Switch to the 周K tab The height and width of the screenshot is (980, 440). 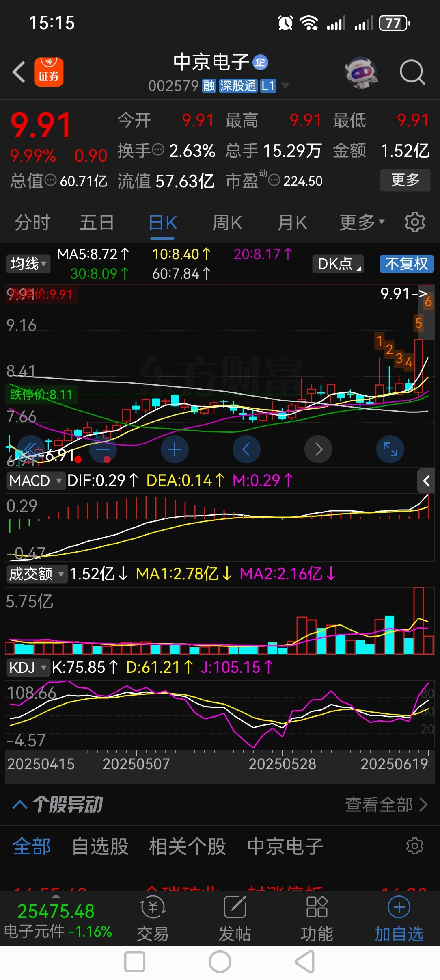227,223
